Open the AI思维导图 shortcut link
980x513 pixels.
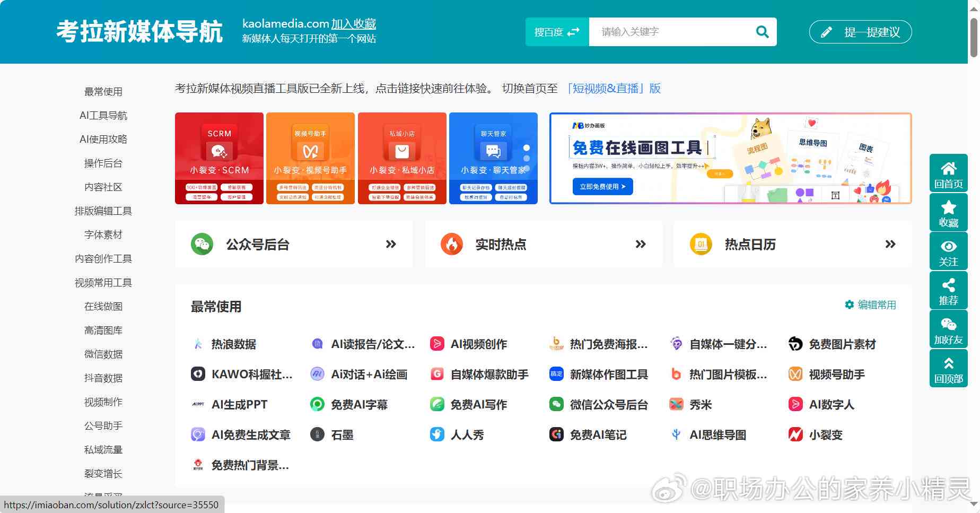[x=708, y=434]
